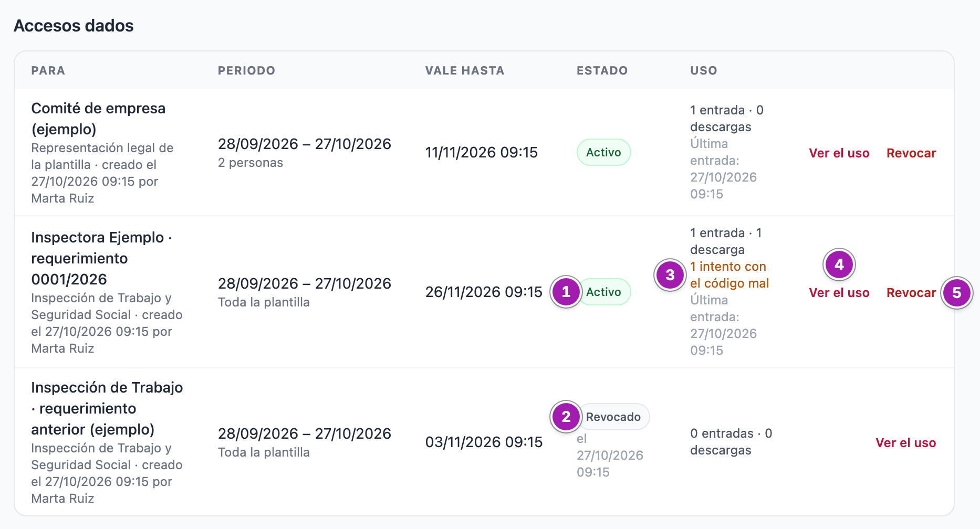
Task: Select Inspección de Trabajo requerimiento anterior name
Action: pos(107,408)
